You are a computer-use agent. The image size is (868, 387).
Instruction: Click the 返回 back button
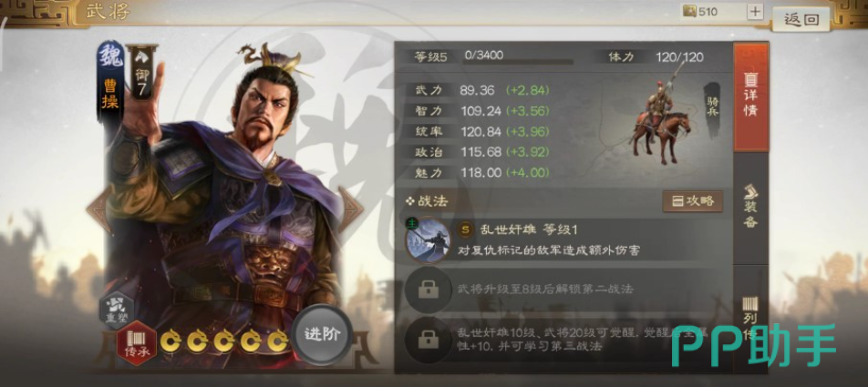pyautogui.click(x=801, y=19)
